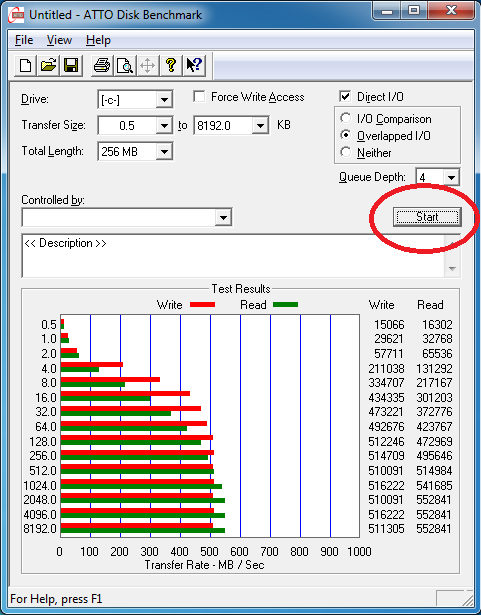Choose the Neither radio option
Viewport: 481px width, 616px height.
coord(345,152)
